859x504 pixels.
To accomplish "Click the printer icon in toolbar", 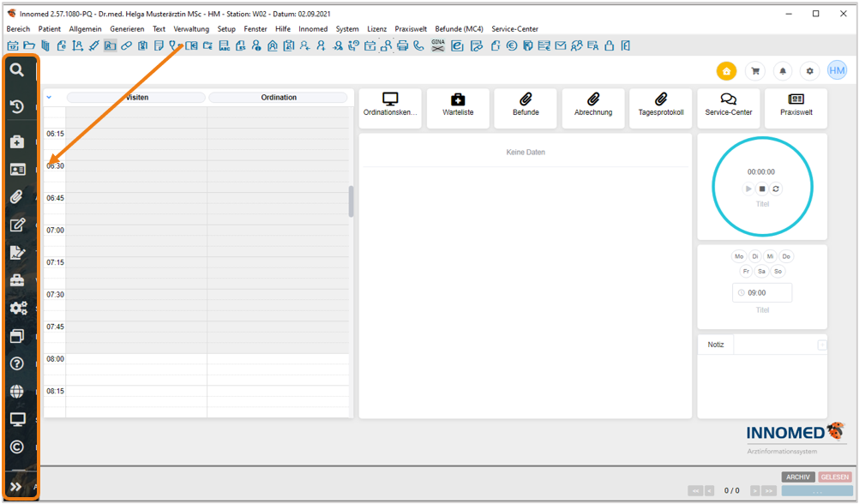I will (x=403, y=46).
